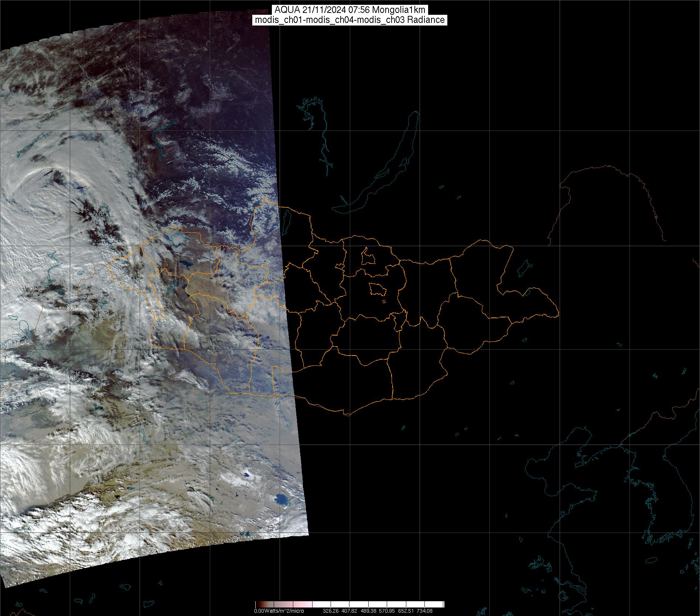Click the 326.26 colorbar value

click(331, 611)
